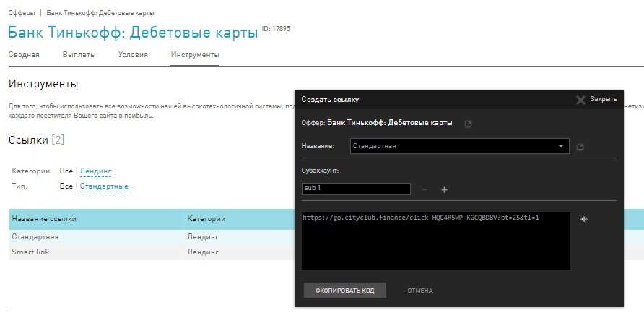Select Все in Тип filter
The width and height of the screenshot is (644, 318).
tap(66, 186)
